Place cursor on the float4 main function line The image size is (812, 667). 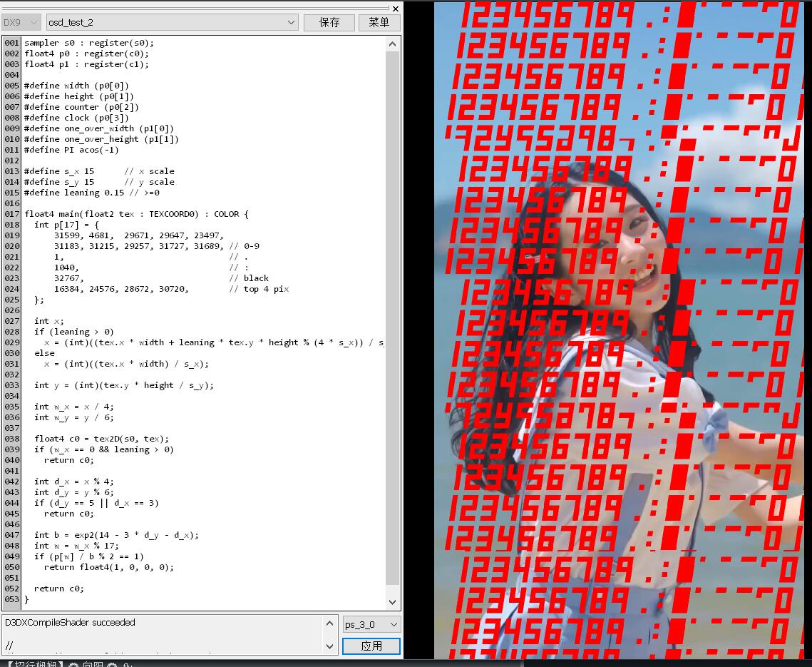[x=135, y=214]
